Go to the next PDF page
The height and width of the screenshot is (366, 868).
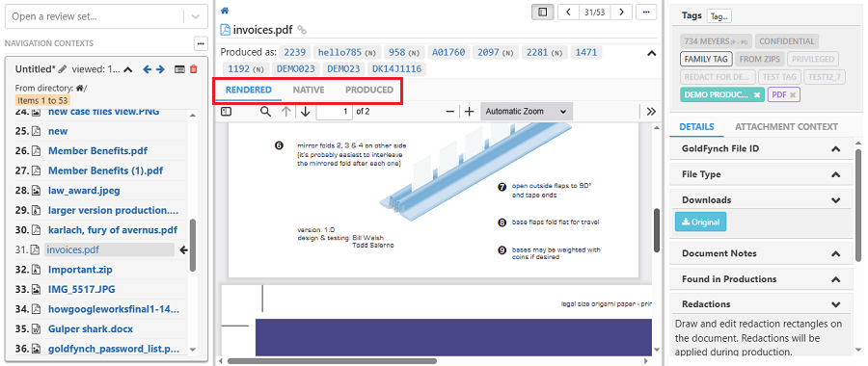(305, 111)
